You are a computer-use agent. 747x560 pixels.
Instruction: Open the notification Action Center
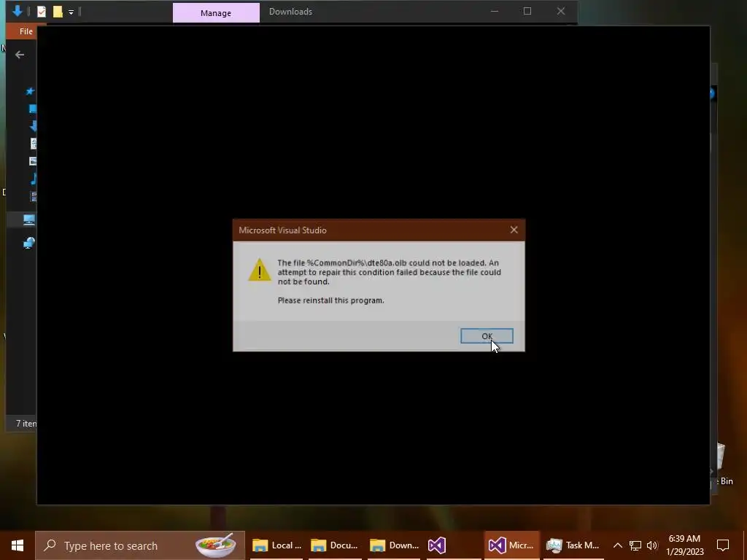[723, 545]
